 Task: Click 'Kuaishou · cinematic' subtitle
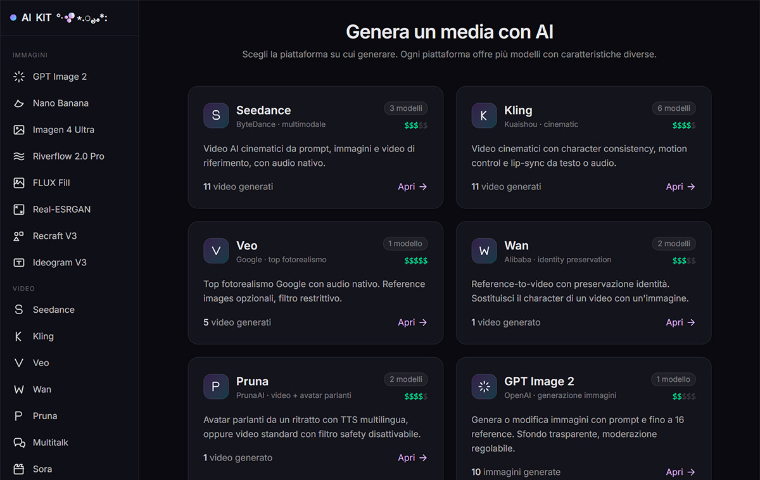[541, 124]
